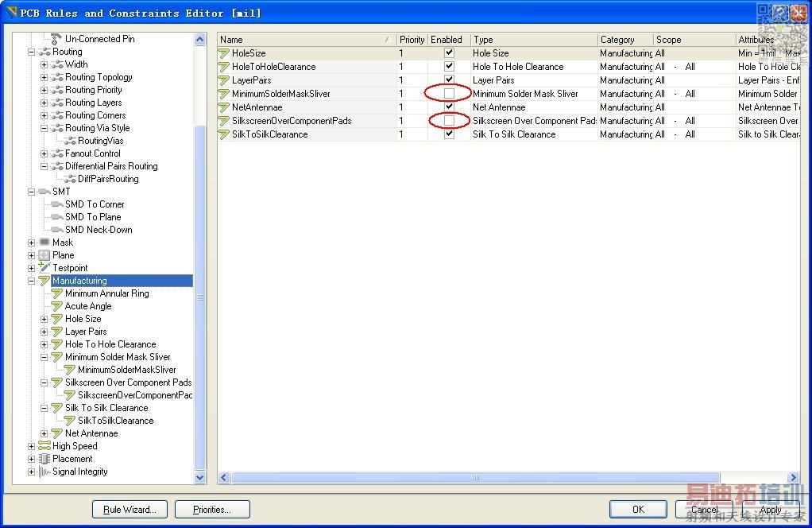Expand the Mask category node
Screen dimensions: 812x528
click(x=32, y=243)
